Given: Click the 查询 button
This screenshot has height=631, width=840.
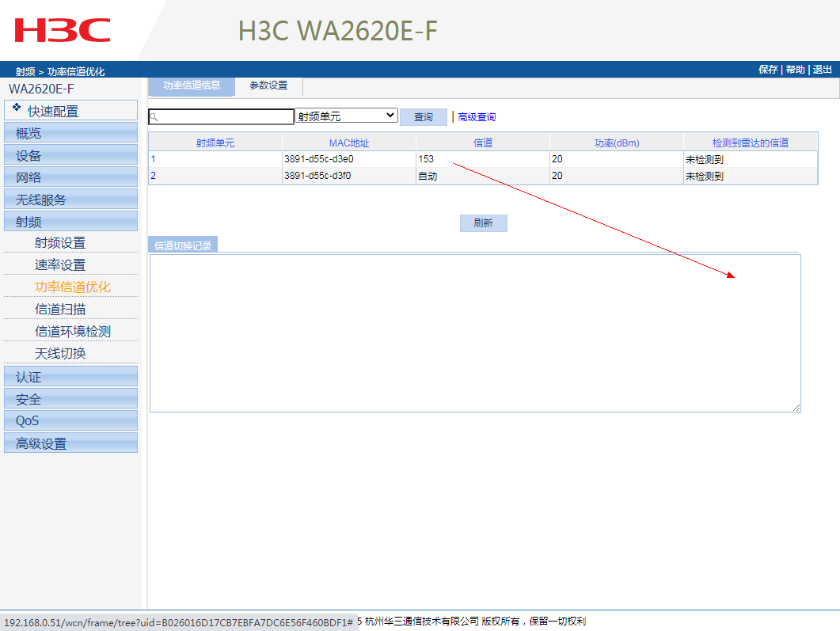Looking at the screenshot, I should (424, 116).
